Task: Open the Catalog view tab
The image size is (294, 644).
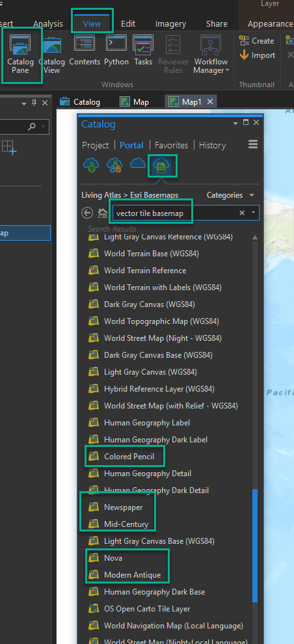Action: tap(81, 102)
